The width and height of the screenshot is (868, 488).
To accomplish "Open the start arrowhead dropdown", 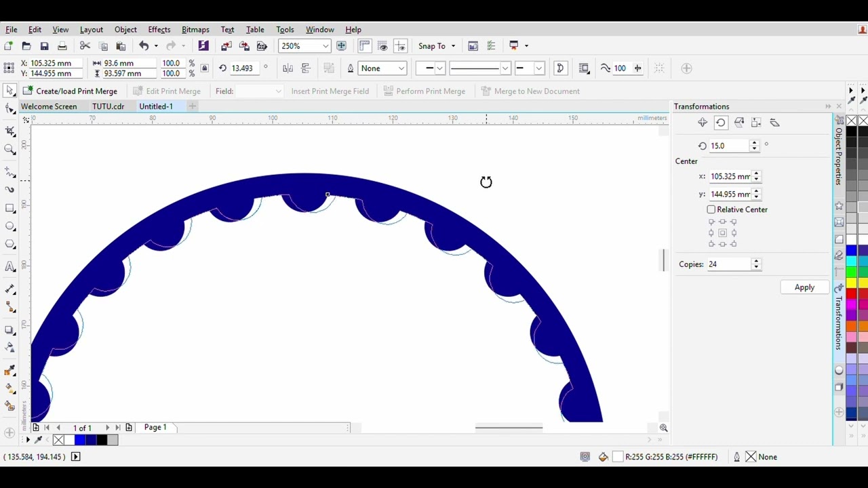I will click(x=439, y=68).
